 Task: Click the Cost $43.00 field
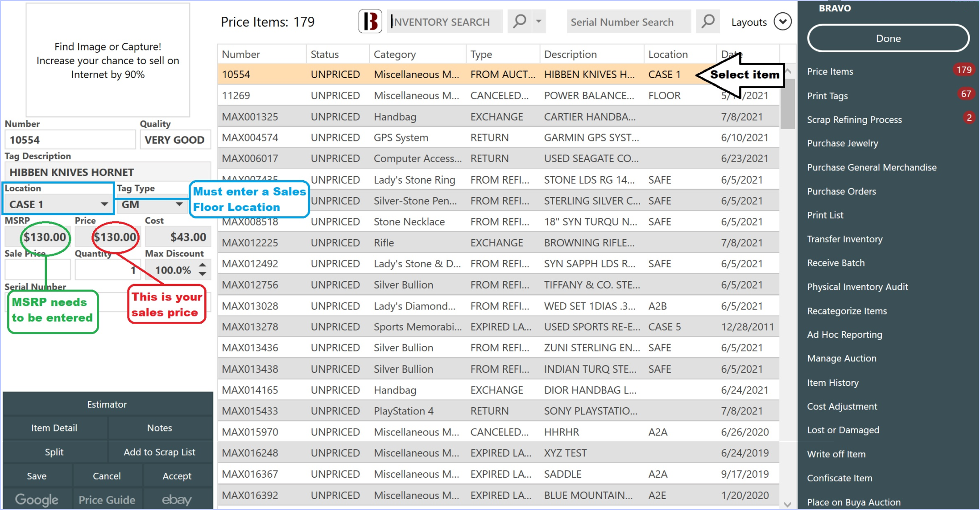click(177, 237)
